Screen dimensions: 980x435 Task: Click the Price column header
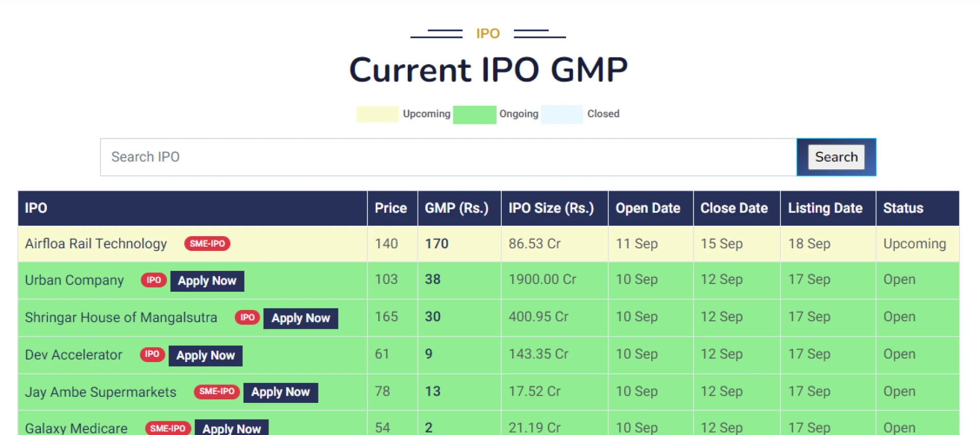coord(390,208)
